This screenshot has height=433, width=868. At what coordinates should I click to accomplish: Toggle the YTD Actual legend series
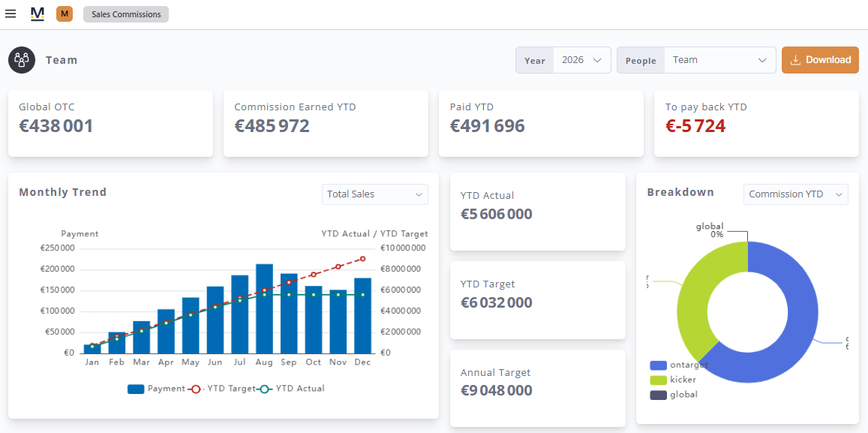[291, 389]
